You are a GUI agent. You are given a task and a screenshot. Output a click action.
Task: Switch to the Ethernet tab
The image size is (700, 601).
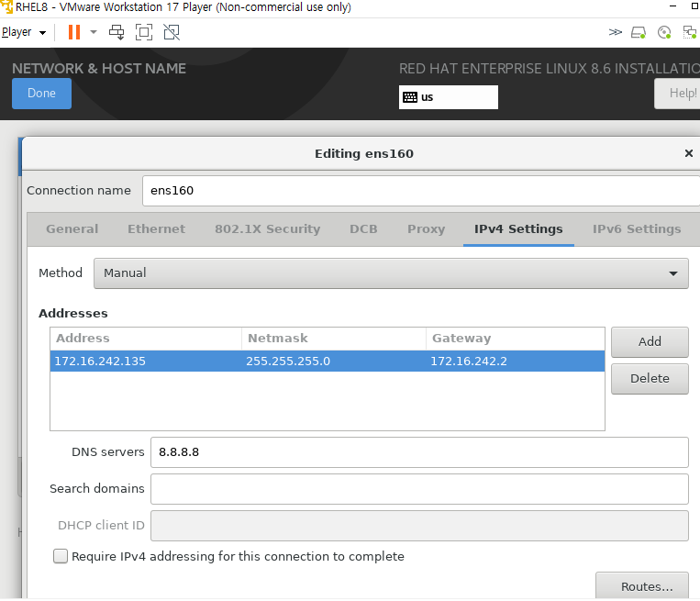pos(156,229)
